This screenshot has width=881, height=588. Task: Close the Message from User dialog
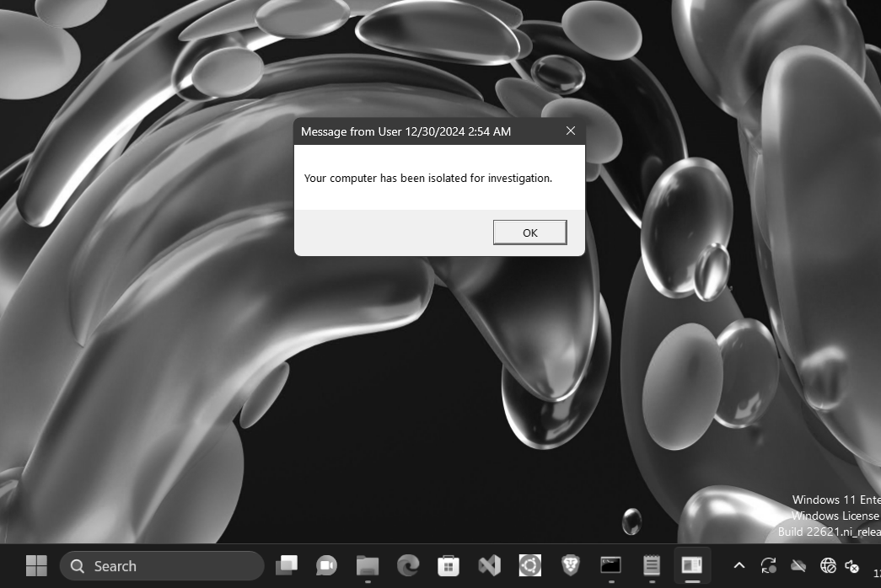570,131
